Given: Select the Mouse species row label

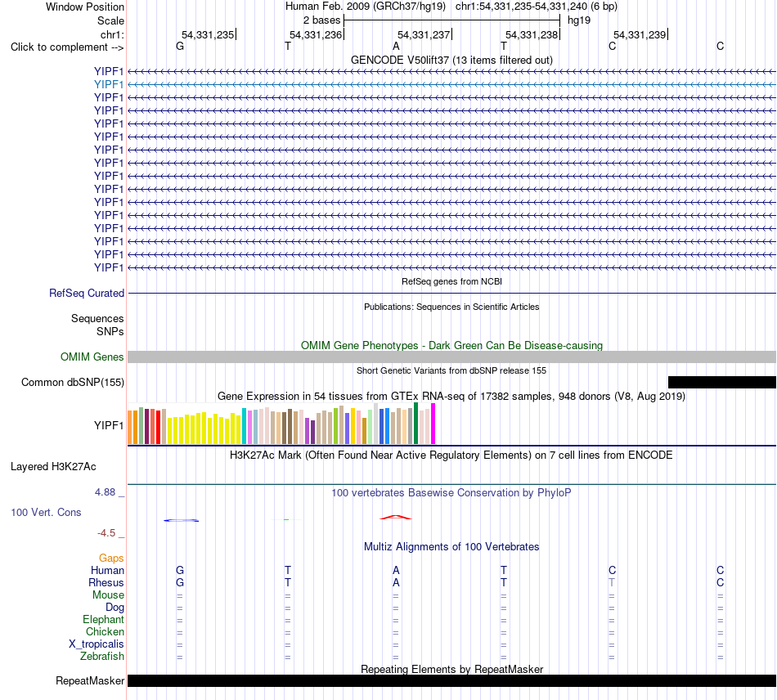Looking at the screenshot, I should 108,595.
